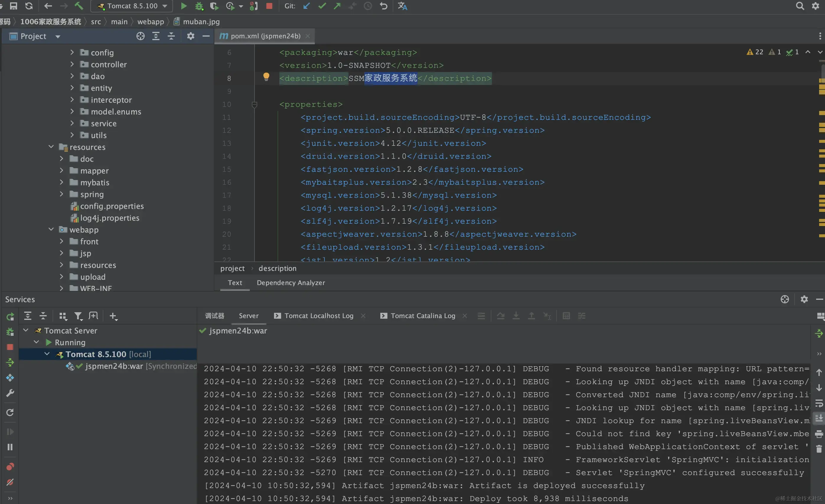Open the Search Everywhere magnifier
Viewport: 825px width, 504px height.
pos(800,6)
